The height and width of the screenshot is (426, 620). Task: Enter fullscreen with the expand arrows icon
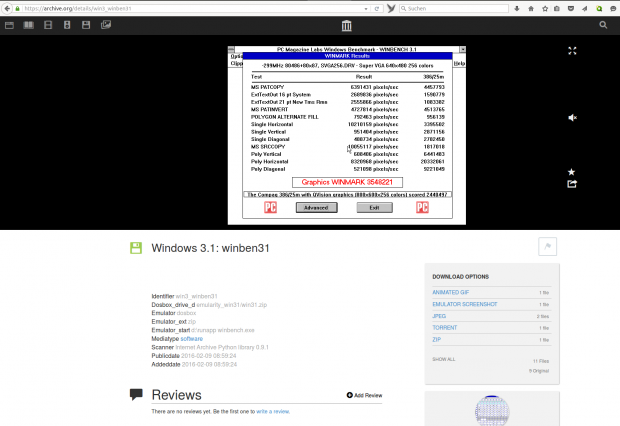[x=572, y=51]
